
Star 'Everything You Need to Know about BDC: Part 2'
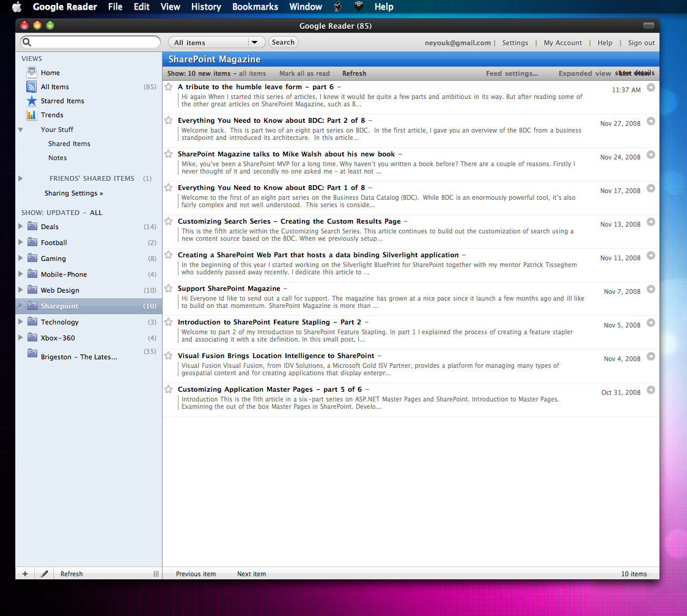[x=168, y=120]
